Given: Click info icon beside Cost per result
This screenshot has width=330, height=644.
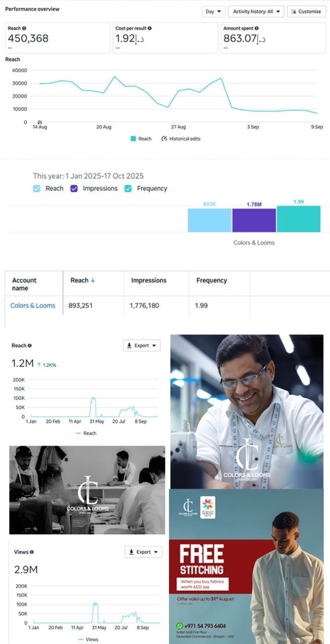Looking at the screenshot, I should tap(150, 29).
